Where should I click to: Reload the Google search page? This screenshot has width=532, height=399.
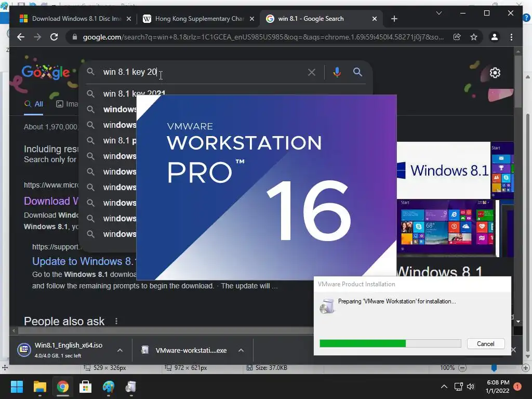point(54,37)
